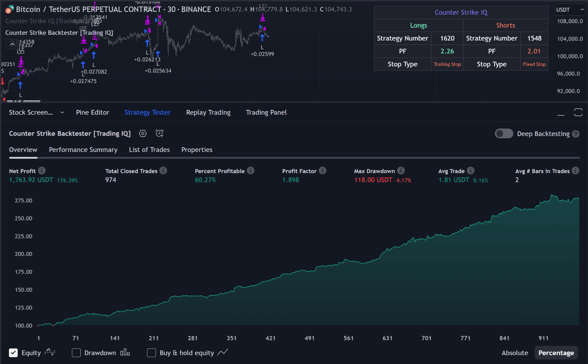Screen dimensions: 588x364
Task: Click Shorts PF value 2.01
Action: (x=534, y=51)
